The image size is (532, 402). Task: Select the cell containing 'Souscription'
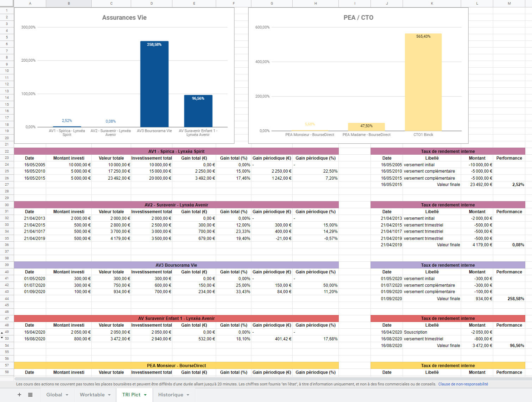pos(432,332)
